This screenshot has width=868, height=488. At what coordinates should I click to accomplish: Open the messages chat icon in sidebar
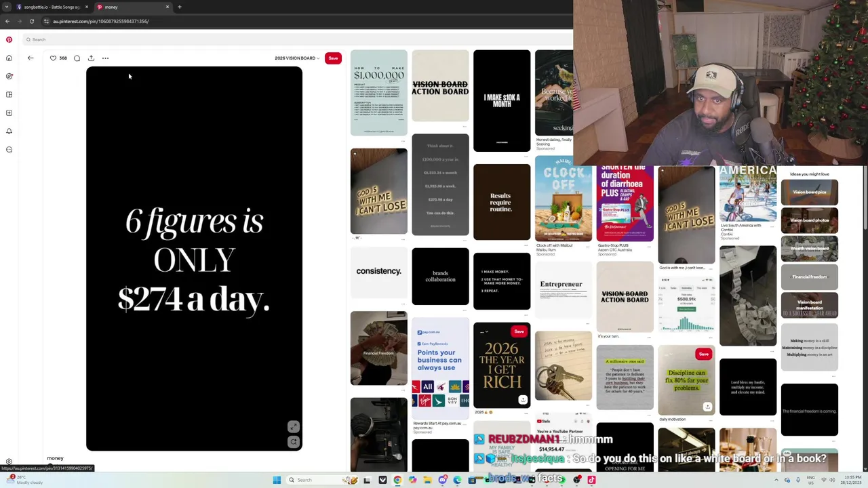point(9,149)
